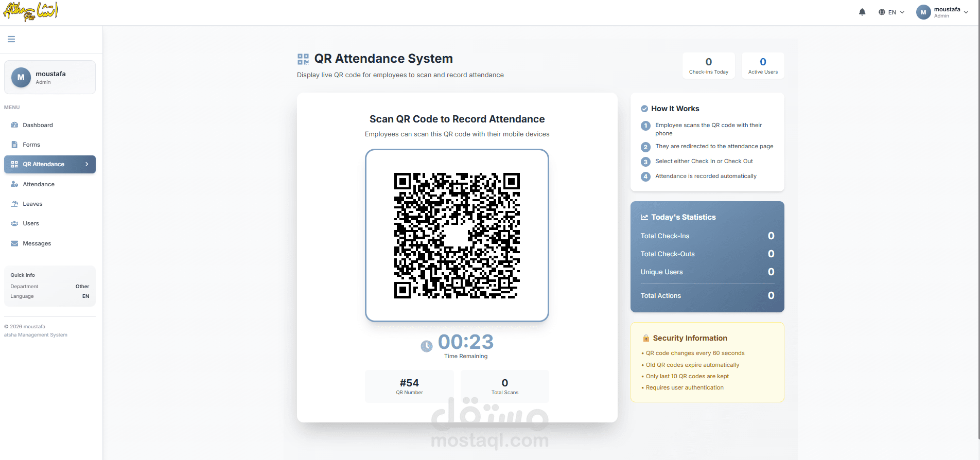This screenshot has height=460, width=980.
Task: Expand the QR Attendance chevron arrow
Action: tap(86, 164)
